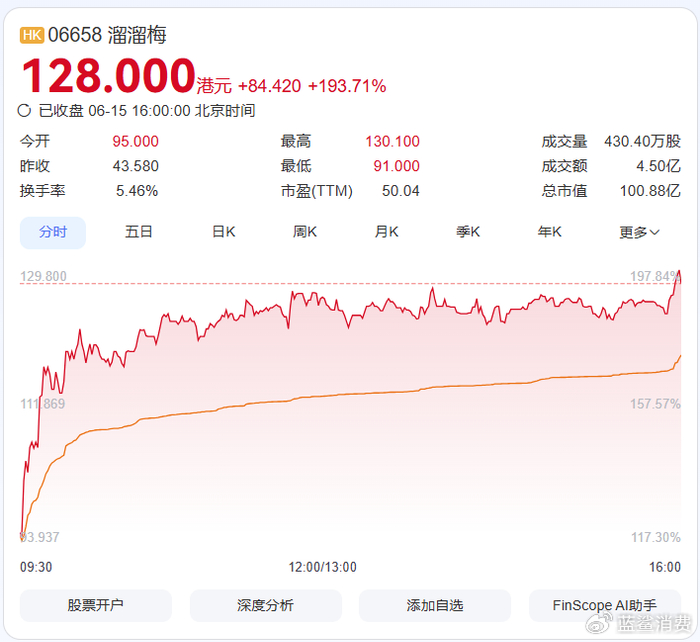Open the 日K chart tab
This screenshot has width=700, height=642.
coord(224,232)
